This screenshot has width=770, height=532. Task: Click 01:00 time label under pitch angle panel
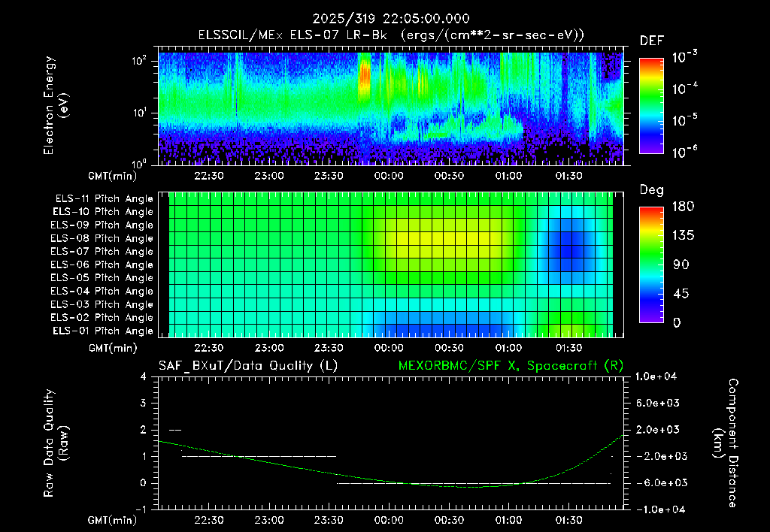(509, 349)
